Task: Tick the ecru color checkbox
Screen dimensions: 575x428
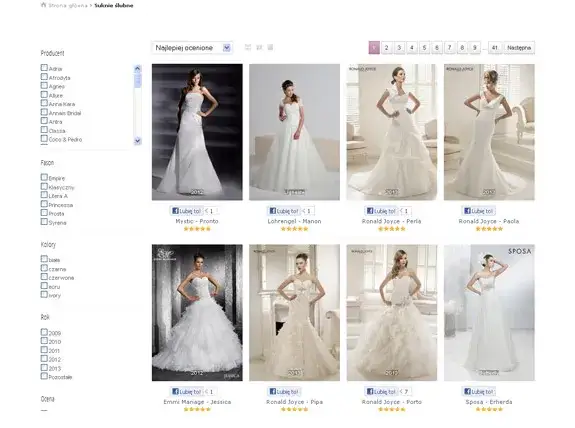Action: [44, 286]
